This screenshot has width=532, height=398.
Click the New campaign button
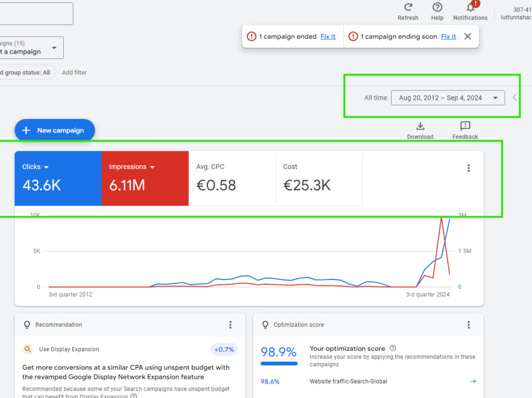coord(55,130)
